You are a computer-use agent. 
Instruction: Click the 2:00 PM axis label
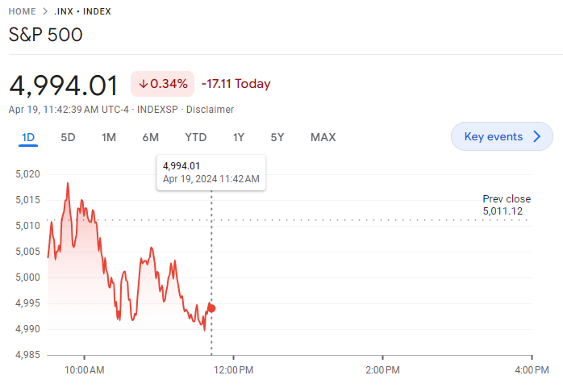(382, 370)
